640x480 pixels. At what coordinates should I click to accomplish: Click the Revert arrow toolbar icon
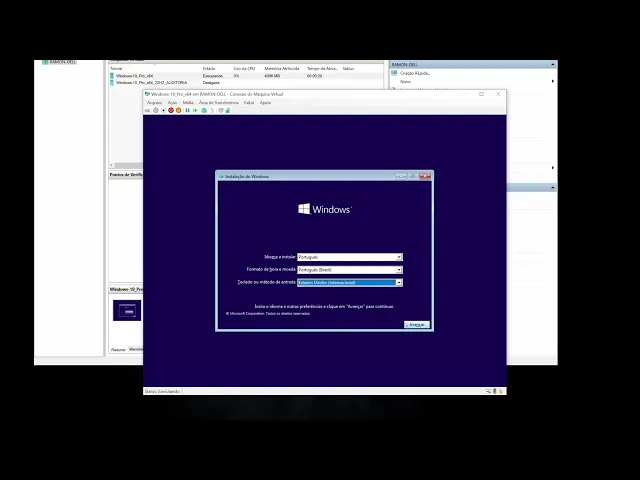pos(212,111)
